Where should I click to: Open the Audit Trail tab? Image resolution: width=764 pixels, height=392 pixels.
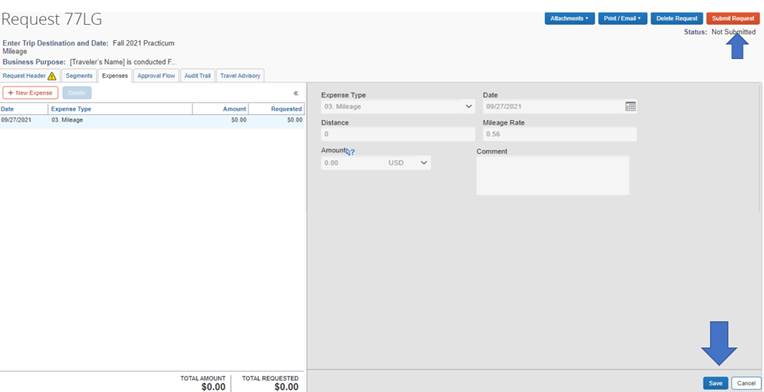pos(197,76)
